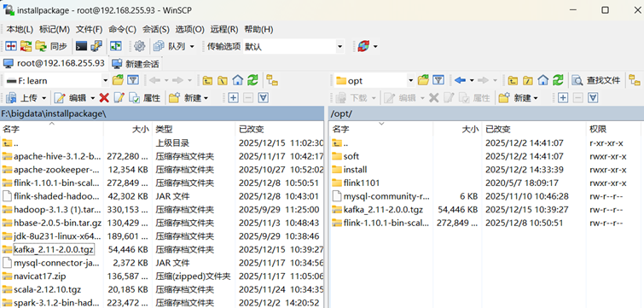Go to parent directory in local panel toolbar
Screen dimensions: 644x308
click(x=207, y=80)
